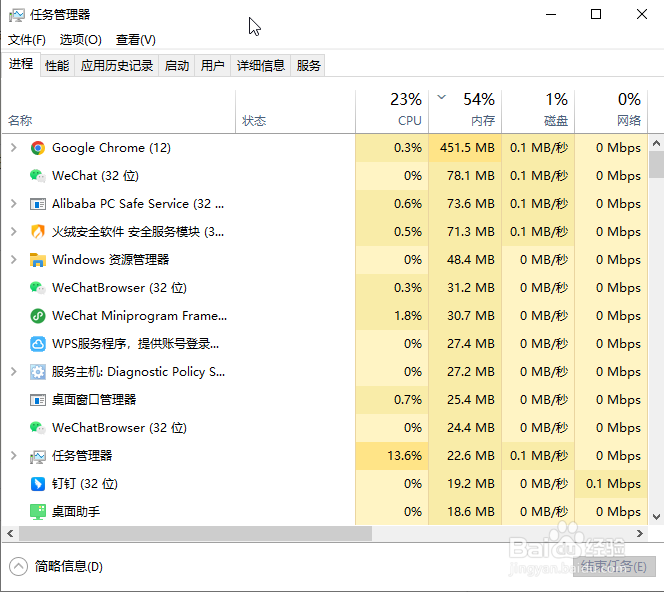Click the Alibaba PC Safe Service icon
This screenshot has width=664, height=592.
[x=38, y=204]
